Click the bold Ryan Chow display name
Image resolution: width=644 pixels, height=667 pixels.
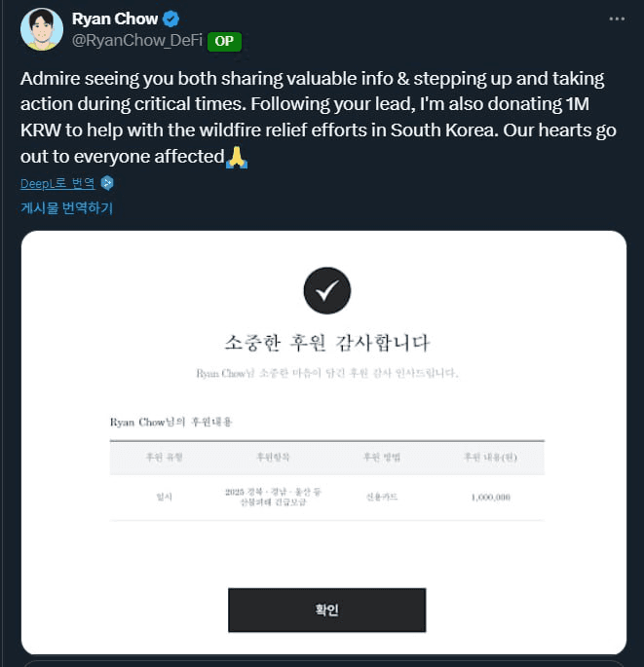click(x=114, y=19)
